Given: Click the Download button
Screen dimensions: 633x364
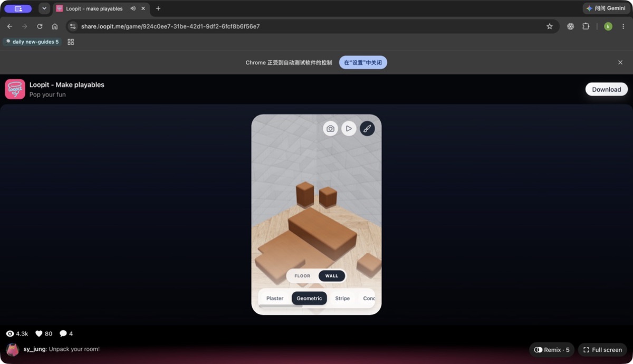Looking at the screenshot, I should tap(607, 90).
